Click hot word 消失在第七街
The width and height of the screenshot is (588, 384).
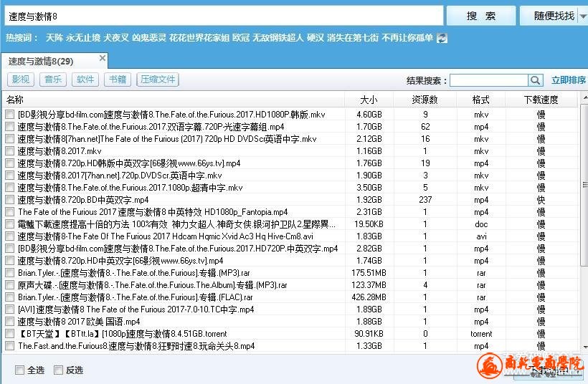point(353,38)
